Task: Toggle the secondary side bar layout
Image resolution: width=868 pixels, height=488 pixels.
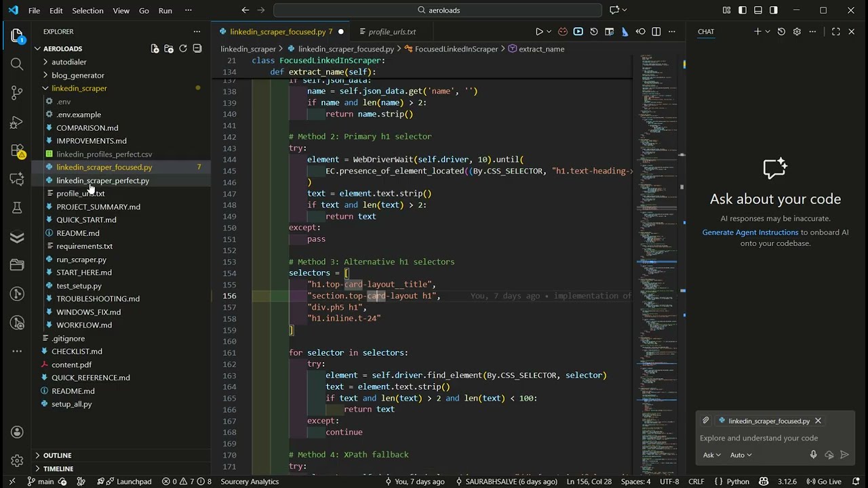Action: click(x=774, y=10)
